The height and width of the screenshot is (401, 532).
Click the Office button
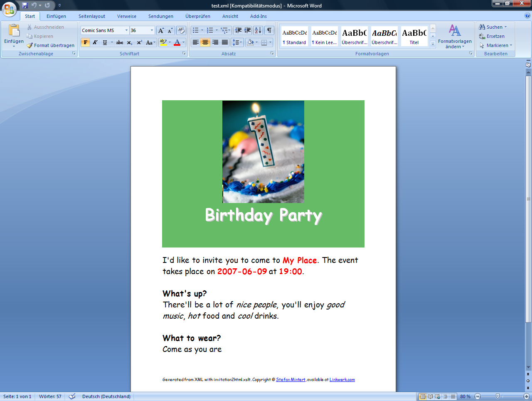tap(9, 8)
